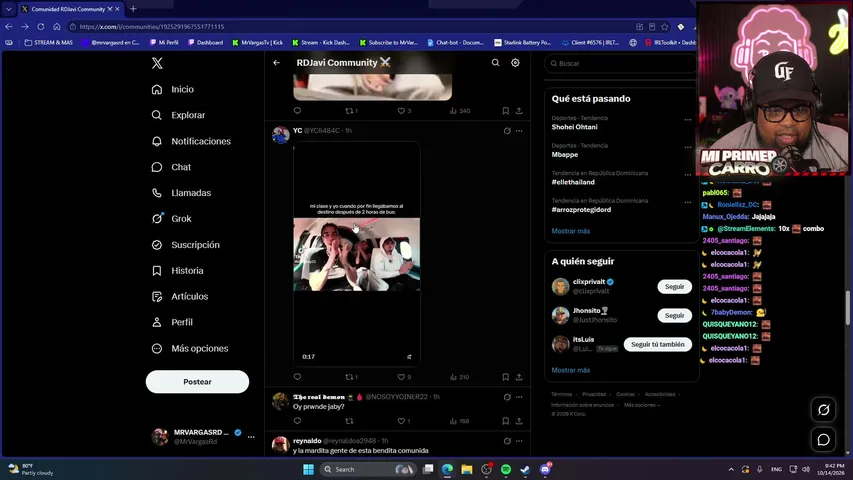The height and width of the screenshot is (480, 853).
Task: Click the Postear button
Action: [x=197, y=382]
